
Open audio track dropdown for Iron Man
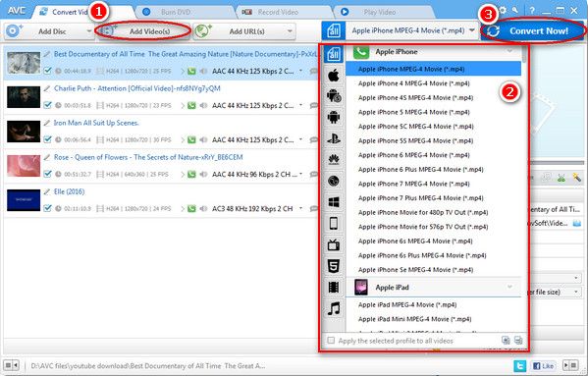[x=300, y=139]
